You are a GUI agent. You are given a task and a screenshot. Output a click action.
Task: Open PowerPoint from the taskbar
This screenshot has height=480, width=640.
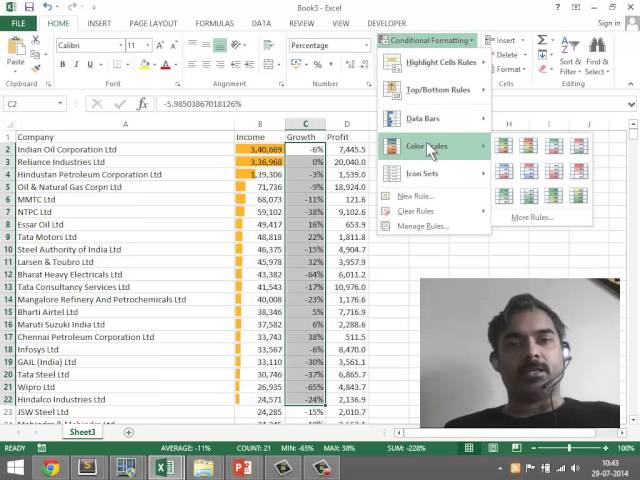[x=242, y=468]
